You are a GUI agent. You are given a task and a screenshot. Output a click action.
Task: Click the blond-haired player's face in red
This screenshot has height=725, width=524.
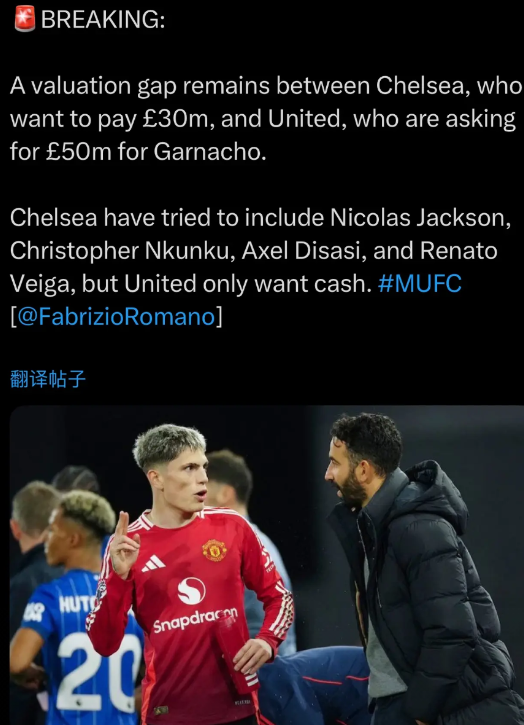click(x=185, y=481)
